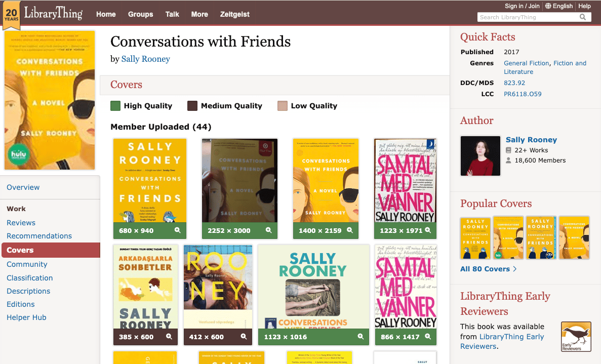
Task: Open the General Fiction genre link
Action: point(526,63)
